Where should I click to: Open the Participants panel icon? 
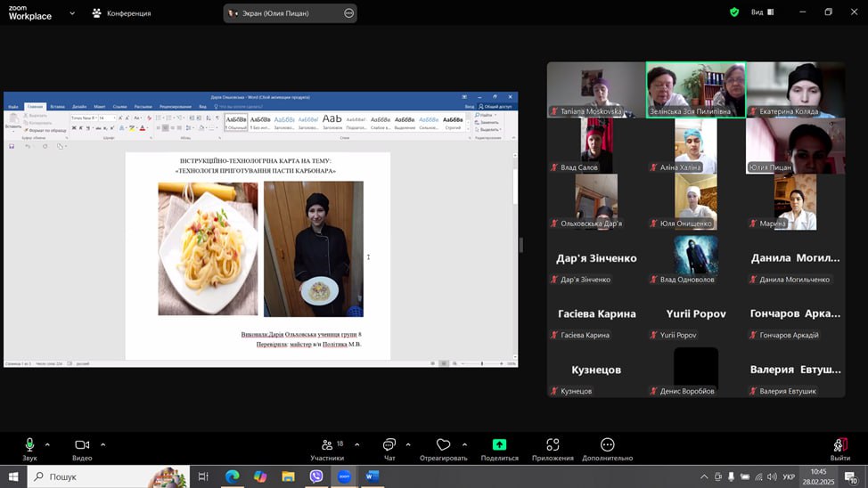click(326, 445)
